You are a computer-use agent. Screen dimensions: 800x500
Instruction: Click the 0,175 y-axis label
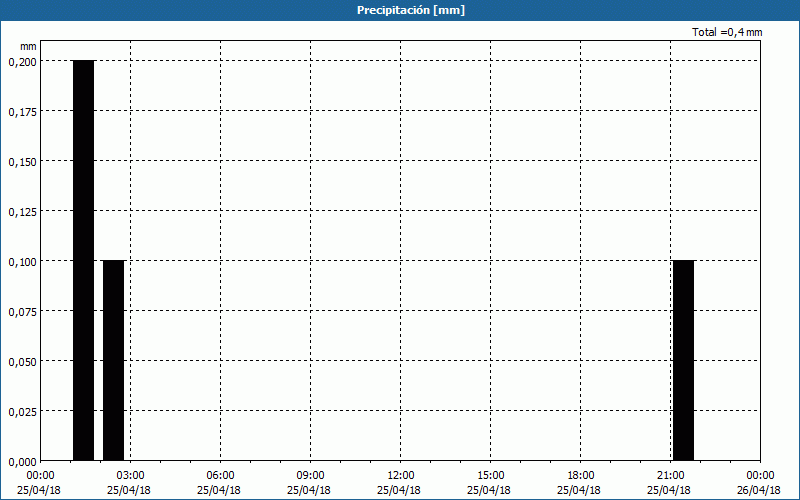[x=22, y=112]
